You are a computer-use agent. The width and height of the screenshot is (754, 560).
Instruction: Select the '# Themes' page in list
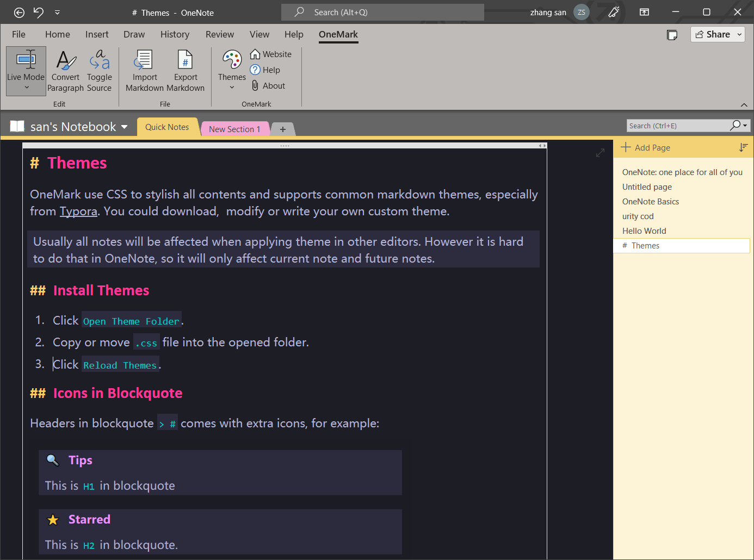click(x=682, y=245)
